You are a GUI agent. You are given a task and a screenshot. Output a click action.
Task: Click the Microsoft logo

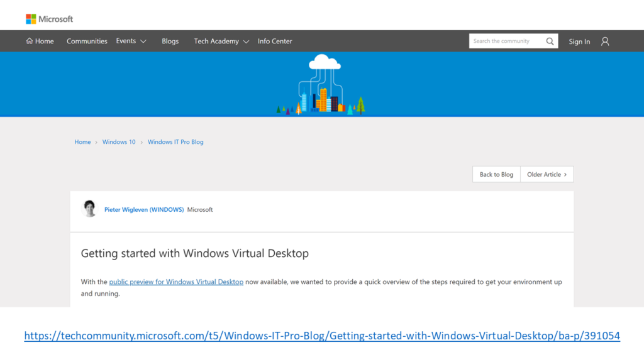49,19
